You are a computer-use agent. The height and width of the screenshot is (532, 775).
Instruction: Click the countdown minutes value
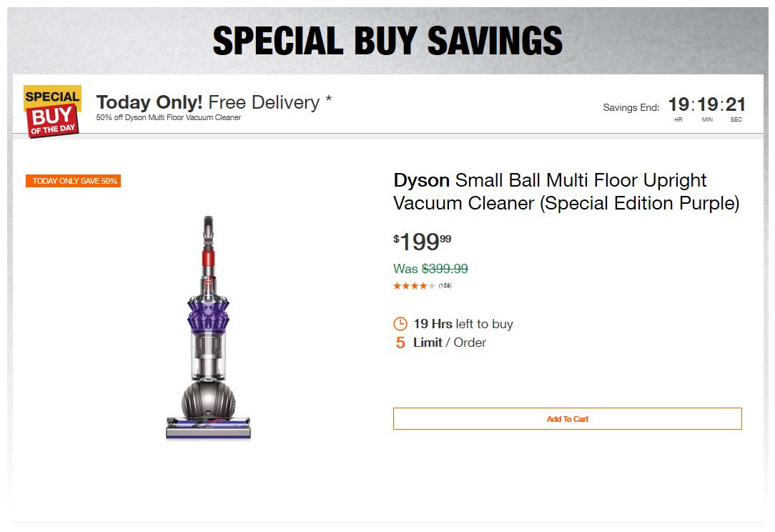[707, 105]
